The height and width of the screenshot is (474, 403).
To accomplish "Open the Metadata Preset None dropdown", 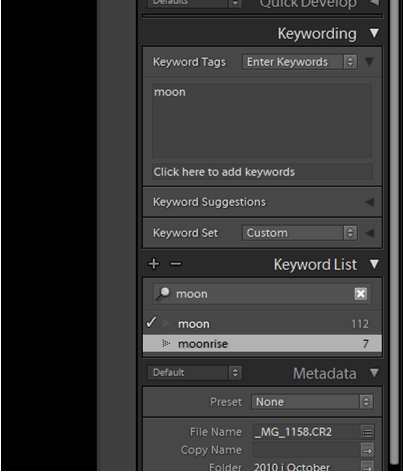I will pyautogui.click(x=312, y=402).
